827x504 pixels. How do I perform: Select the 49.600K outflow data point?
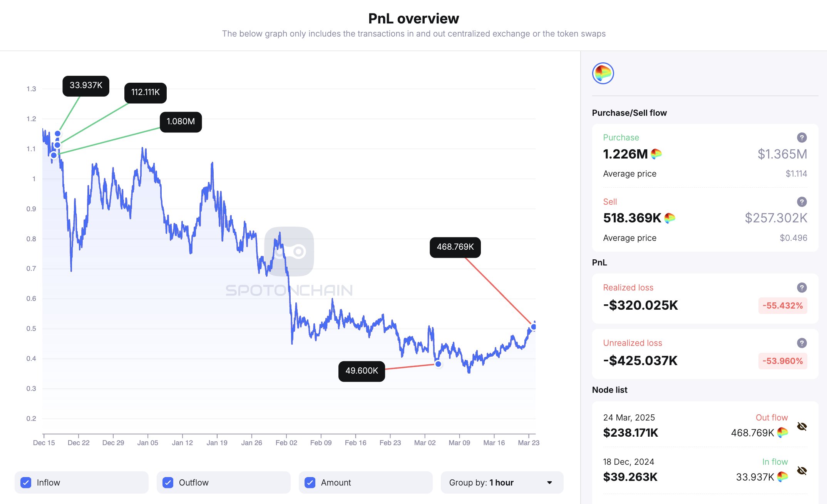[438, 364]
